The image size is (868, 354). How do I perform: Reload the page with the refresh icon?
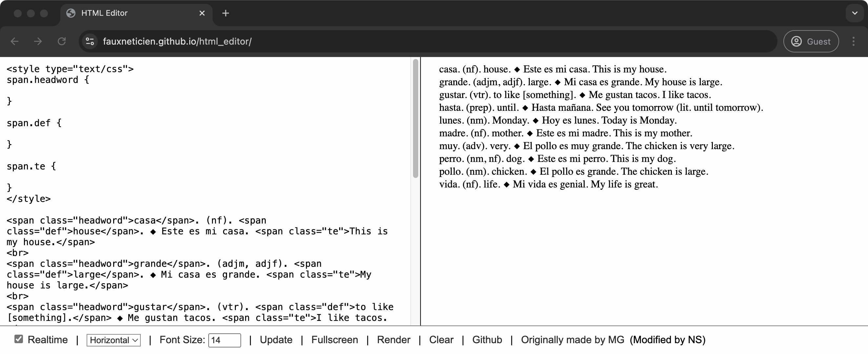click(62, 41)
